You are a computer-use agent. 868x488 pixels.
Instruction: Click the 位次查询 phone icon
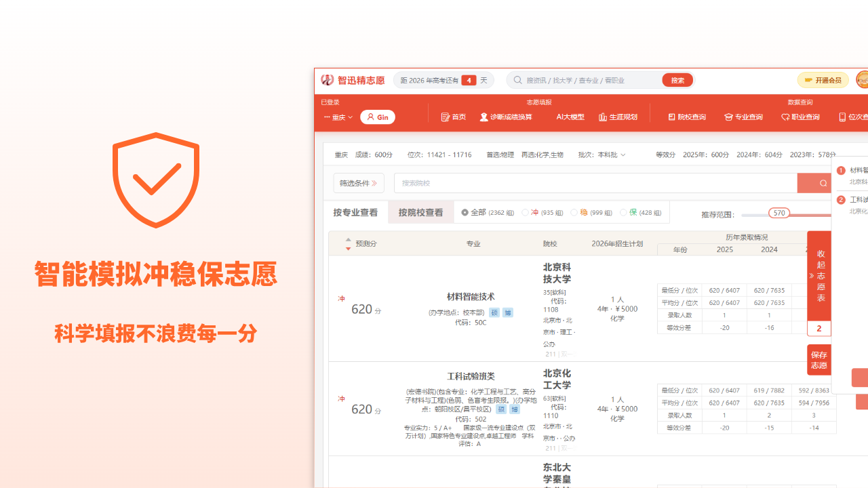click(842, 117)
